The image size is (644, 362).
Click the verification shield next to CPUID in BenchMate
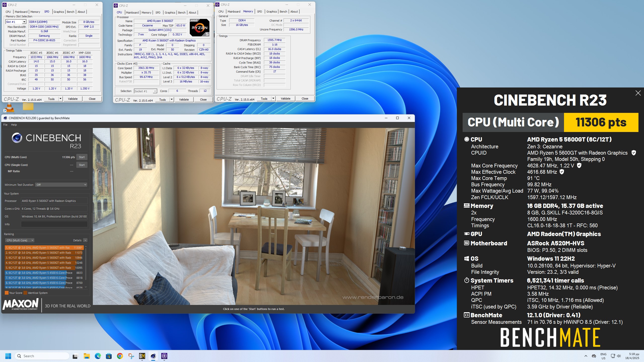point(634,153)
